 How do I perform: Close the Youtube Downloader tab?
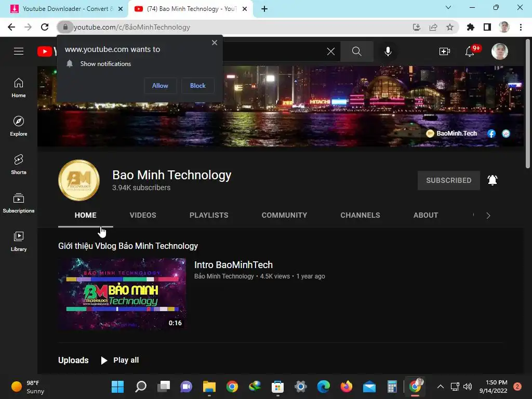pyautogui.click(x=121, y=9)
